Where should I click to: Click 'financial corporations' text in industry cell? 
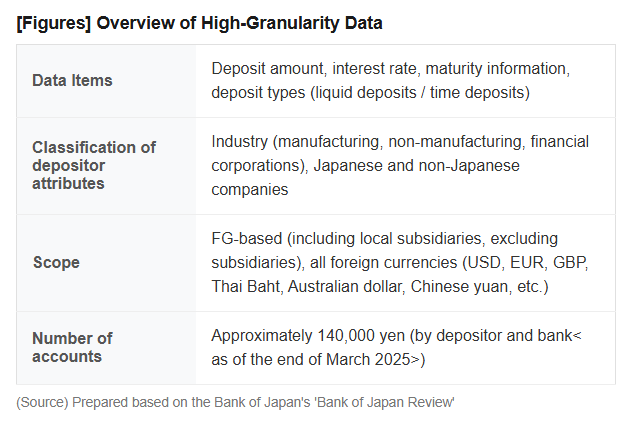(400, 154)
